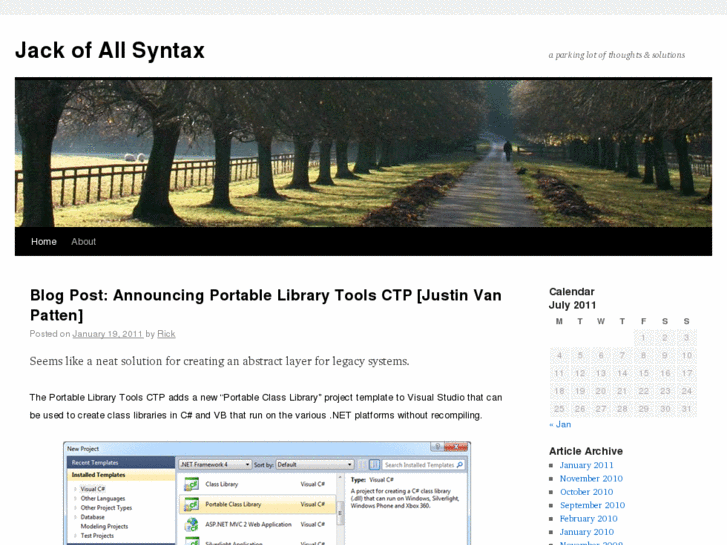The height and width of the screenshot is (545, 727).
Task: Open the September 2010 archive
Action: 593,506
